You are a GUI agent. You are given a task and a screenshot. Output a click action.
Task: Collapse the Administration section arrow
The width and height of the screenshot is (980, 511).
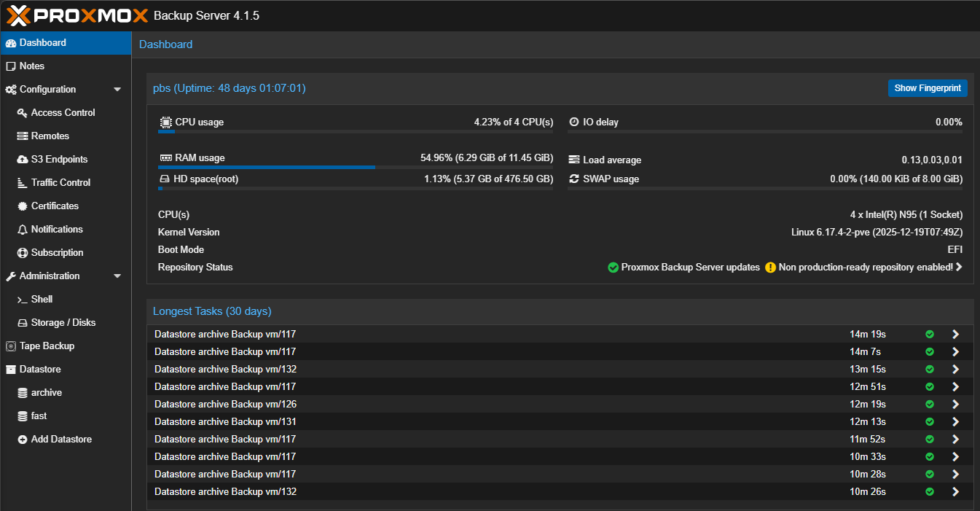117,276
